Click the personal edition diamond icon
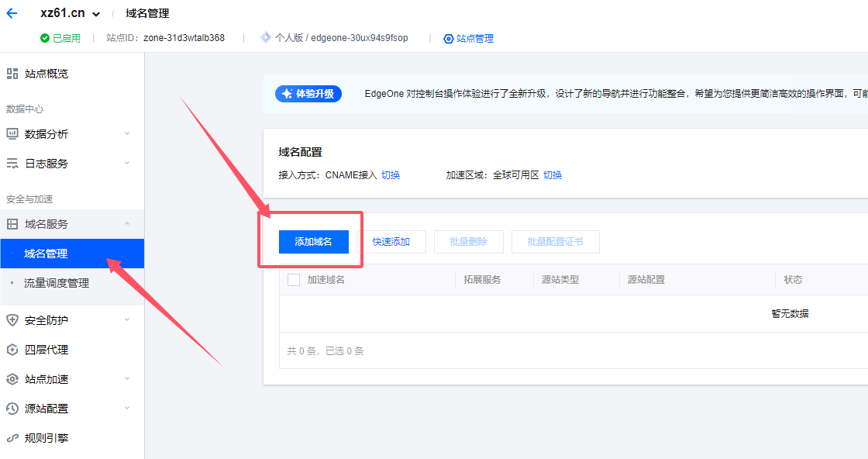 click(266, 37)
